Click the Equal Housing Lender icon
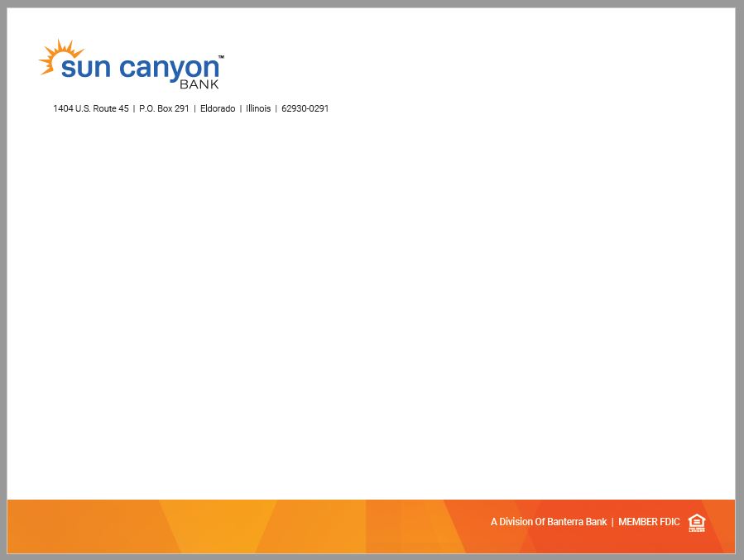Viewport: 744px width, 560px height. (x=696, y=522)
